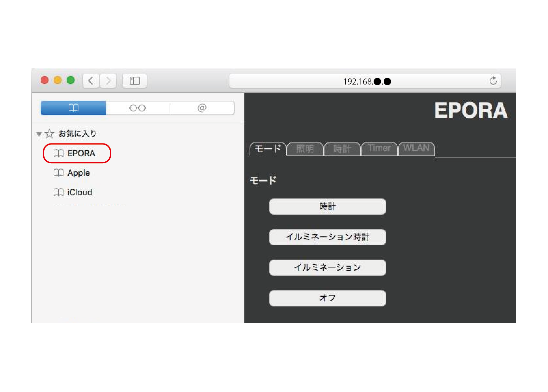Select the Bookmarks book icon tab
Viewport: 548px width, 392px height.
[73, 108]
